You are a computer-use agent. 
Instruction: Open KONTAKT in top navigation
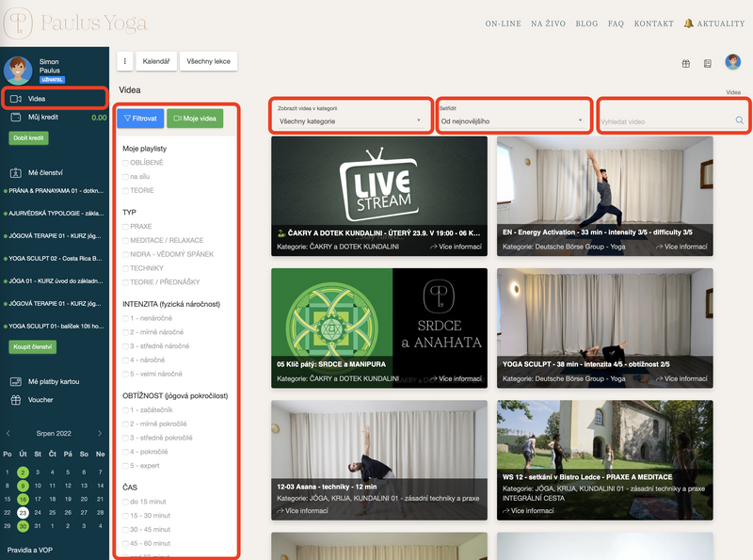[653, 24]
